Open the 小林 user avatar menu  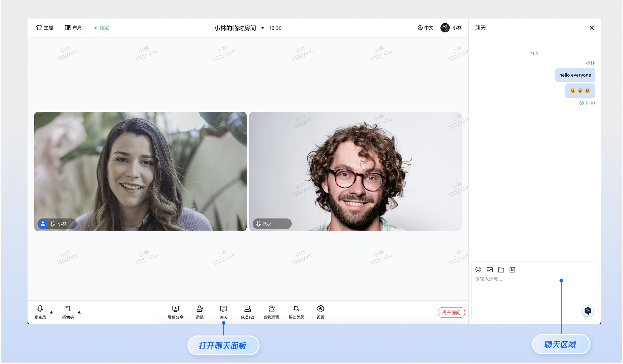[451, 28]
